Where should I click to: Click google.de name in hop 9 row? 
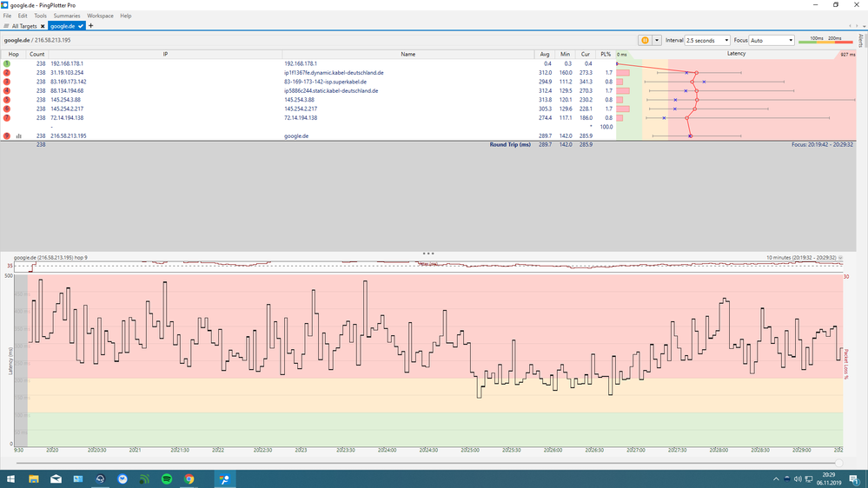296,135
